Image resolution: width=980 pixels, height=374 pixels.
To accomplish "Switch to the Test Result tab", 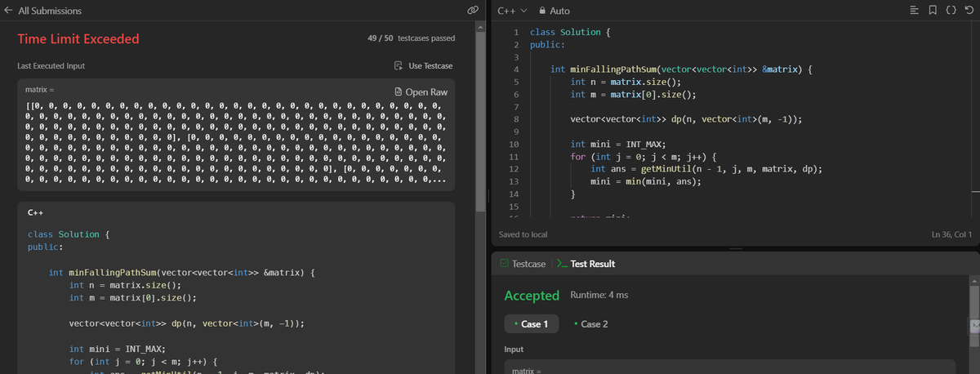I will click(586, 264).
